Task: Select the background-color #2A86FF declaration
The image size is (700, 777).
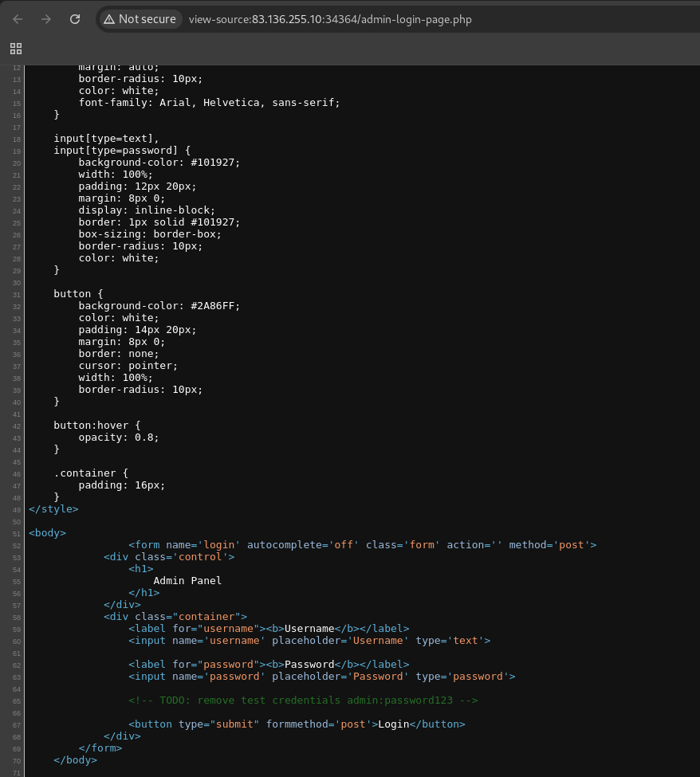Action: (159, 306)
